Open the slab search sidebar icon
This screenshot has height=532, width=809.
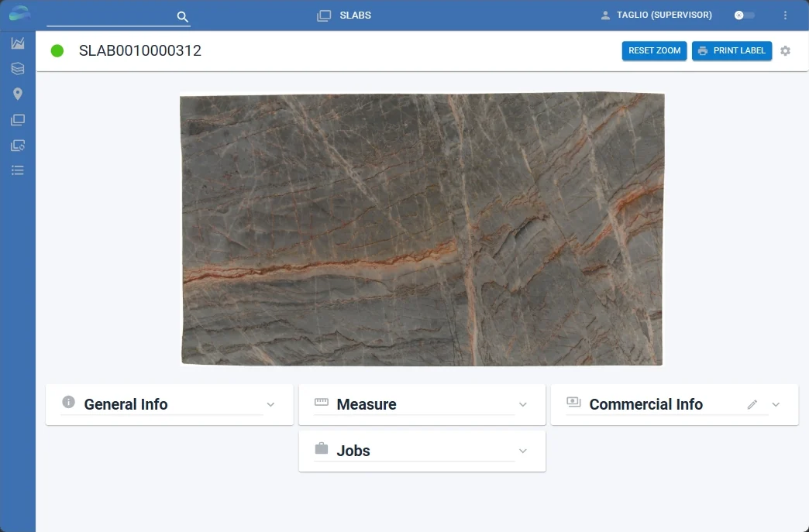(x=18, y=146)
